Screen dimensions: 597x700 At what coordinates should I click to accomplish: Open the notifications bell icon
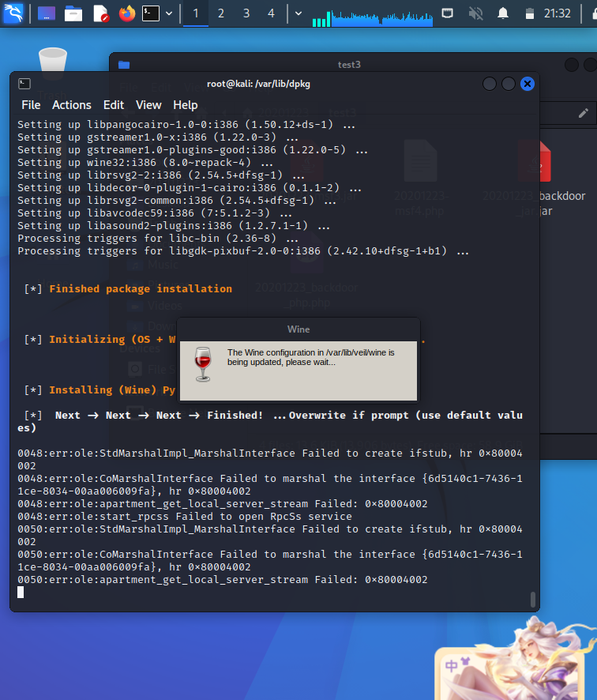point(503,13)
